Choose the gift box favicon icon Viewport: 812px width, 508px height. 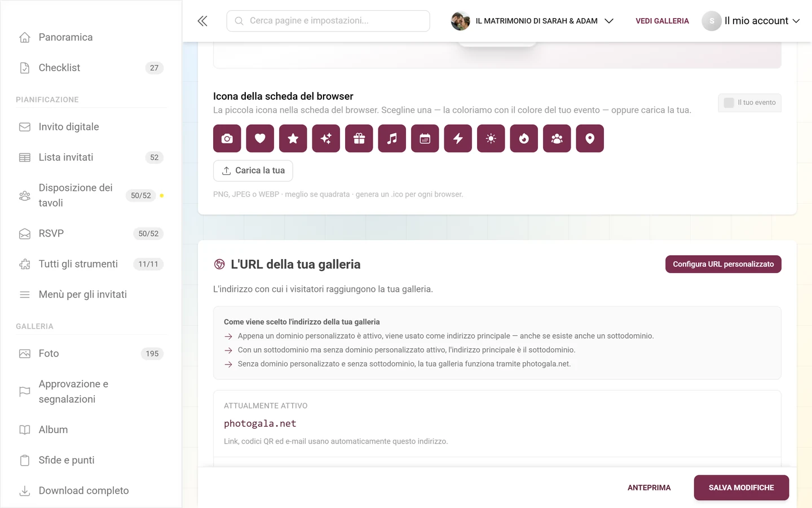click(x=359, y=138)
